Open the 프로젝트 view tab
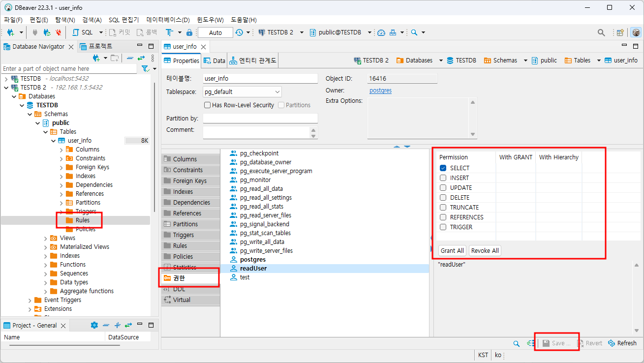Viewport: 644px width, 363px height. [96, 46]
